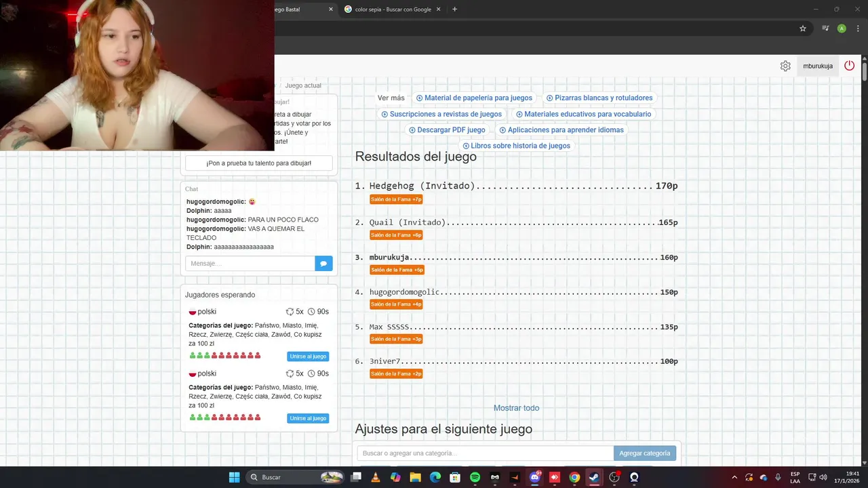Open the Juego actual breadcrumb
The height and width of the screenshot is (488, 868).
click(303, 85)
